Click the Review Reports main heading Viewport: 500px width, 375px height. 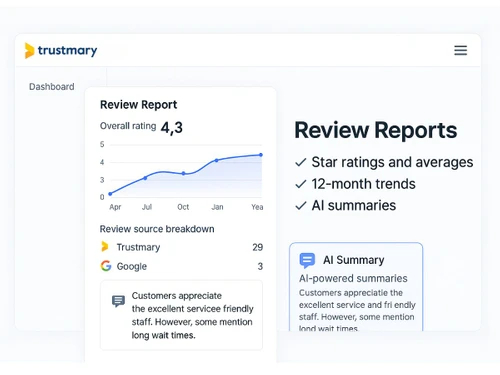point(376,130)
